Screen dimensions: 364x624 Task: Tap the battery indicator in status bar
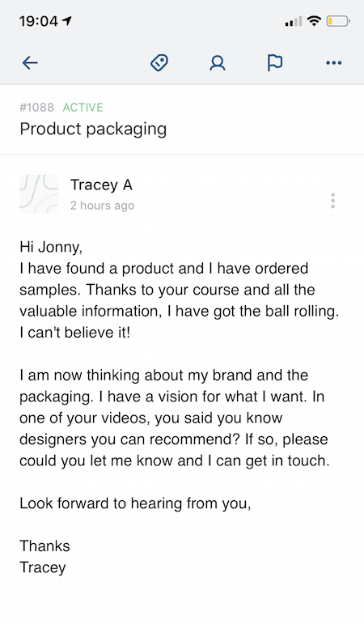click(x=338, y=21)
